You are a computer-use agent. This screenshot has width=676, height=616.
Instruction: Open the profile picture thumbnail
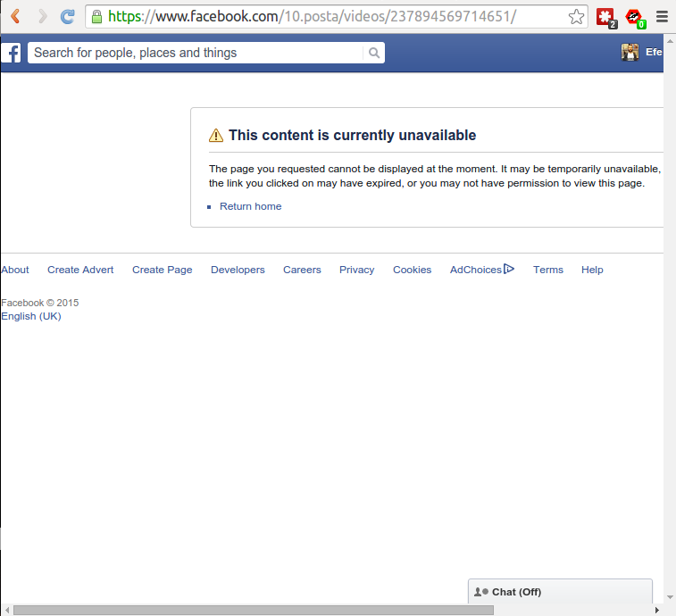coord(630,53)
